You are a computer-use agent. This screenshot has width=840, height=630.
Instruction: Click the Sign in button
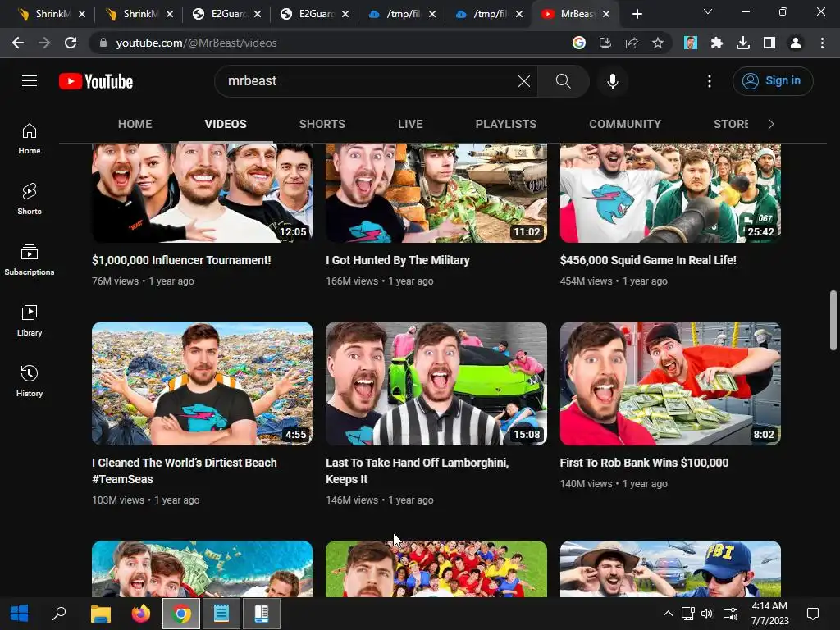pyautogui.click(x=773, y=81)
